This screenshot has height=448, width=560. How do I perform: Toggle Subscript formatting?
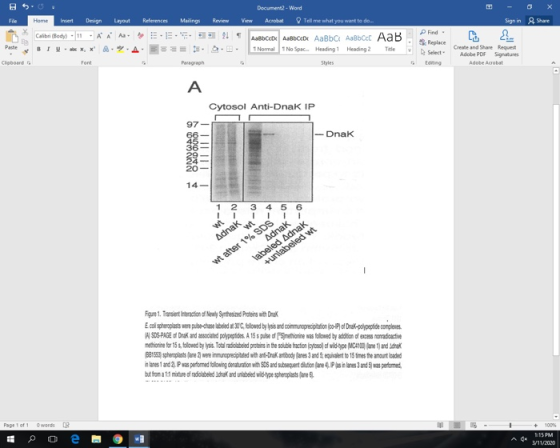point(82,49)
